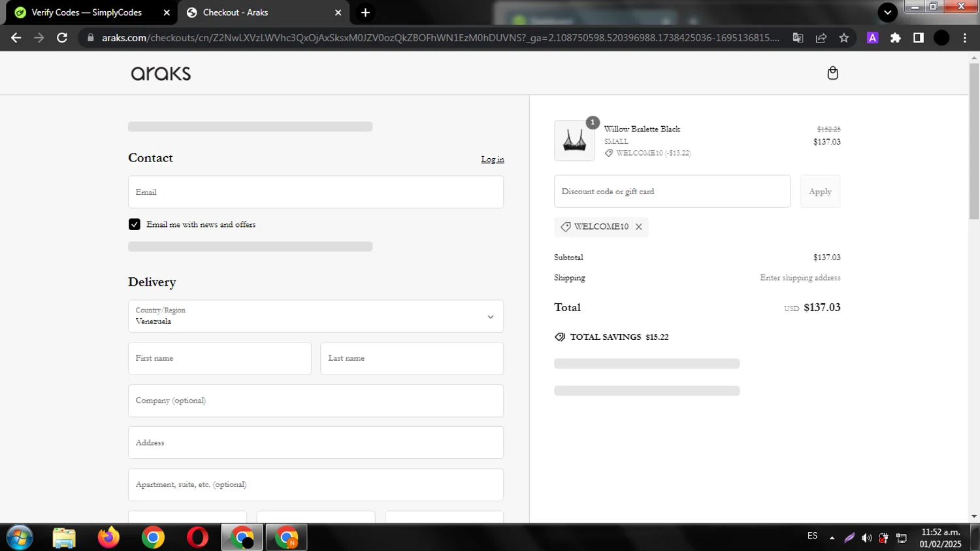Focus the Email input field
Image resolution: width=980 pixels, height=551 pixels.
(316, 192)
